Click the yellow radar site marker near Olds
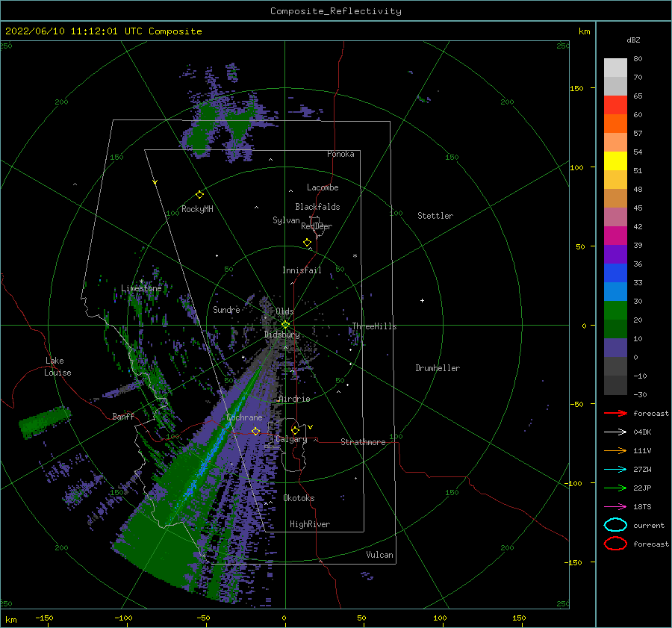The width and height of the screenshot is (672, 628). (x=285, y=325)
